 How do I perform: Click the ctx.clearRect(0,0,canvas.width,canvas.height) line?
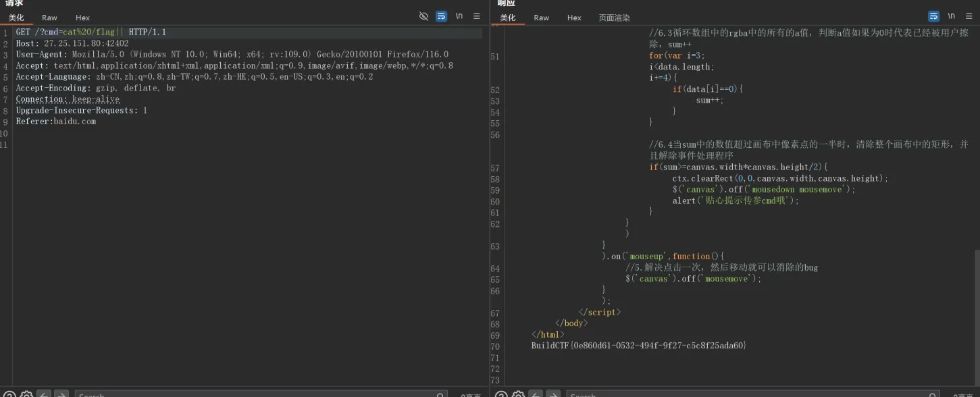(x=780, y=178)
